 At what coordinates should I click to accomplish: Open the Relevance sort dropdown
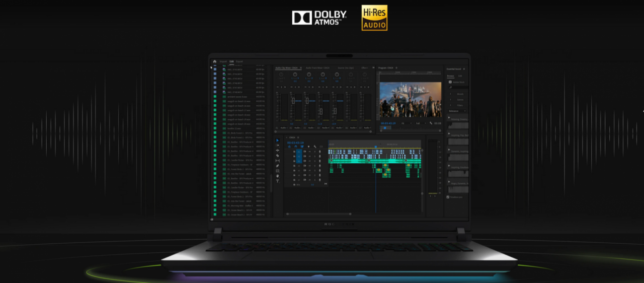tap(457, 111)
